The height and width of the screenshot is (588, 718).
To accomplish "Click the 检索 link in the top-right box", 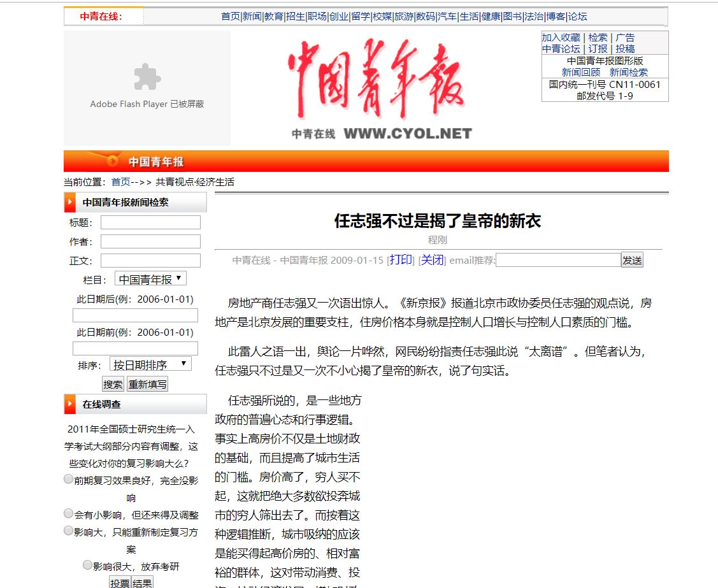I will click(598, 38).
